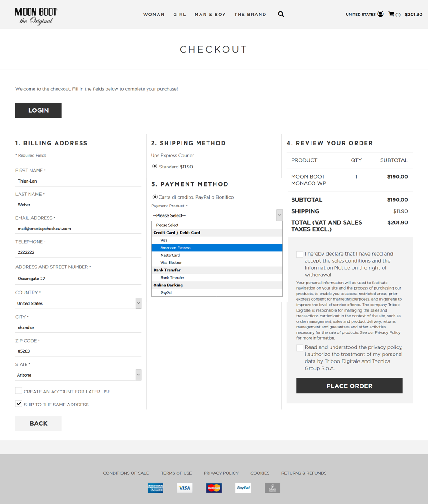Enable Create an account for later use
Viewport: 428px width, 504px height.
(x=19, y=391)
